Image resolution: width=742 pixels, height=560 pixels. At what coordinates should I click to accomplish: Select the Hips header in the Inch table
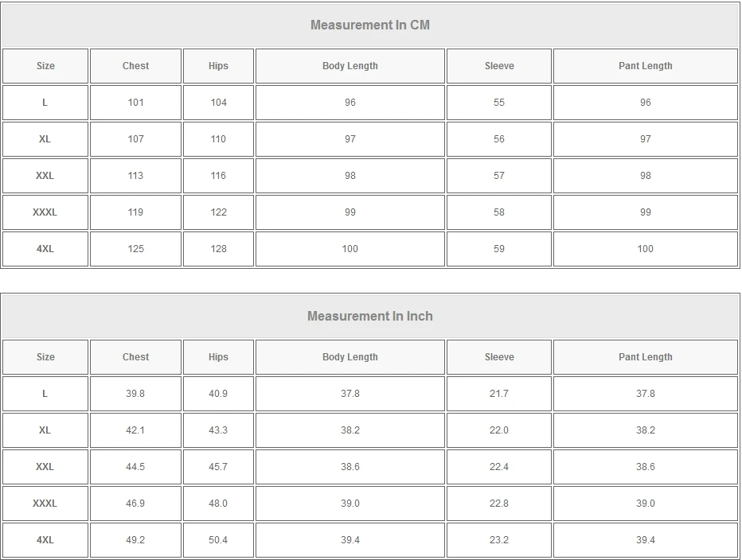click(x=218, y=357)
